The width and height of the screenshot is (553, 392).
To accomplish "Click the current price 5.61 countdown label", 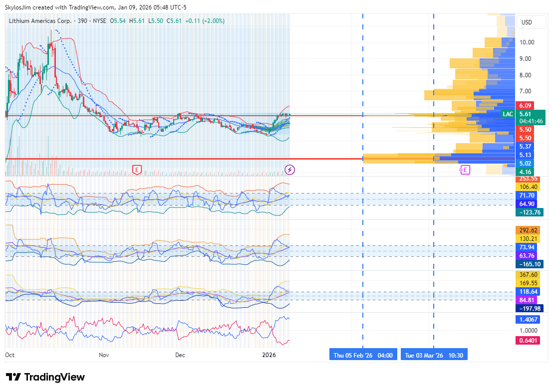I will pos(531,117).
